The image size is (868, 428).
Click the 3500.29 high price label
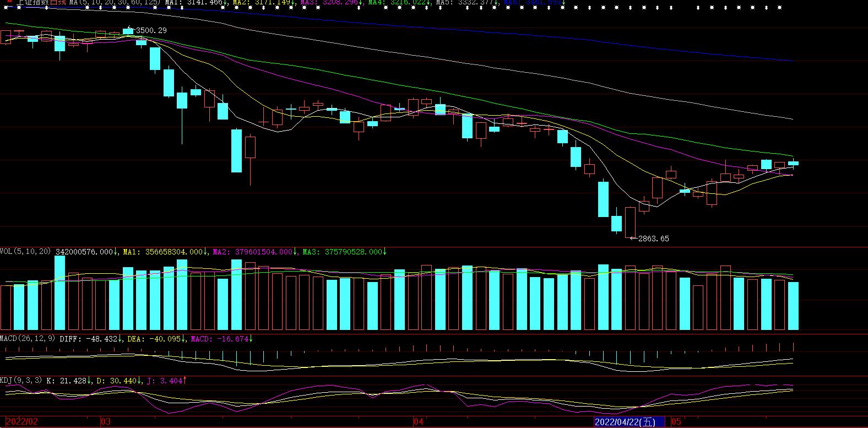(151, 30)
